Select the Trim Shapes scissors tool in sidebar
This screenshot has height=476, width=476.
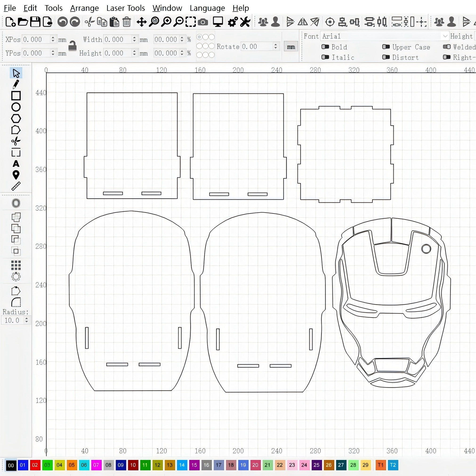coord(16,141)
